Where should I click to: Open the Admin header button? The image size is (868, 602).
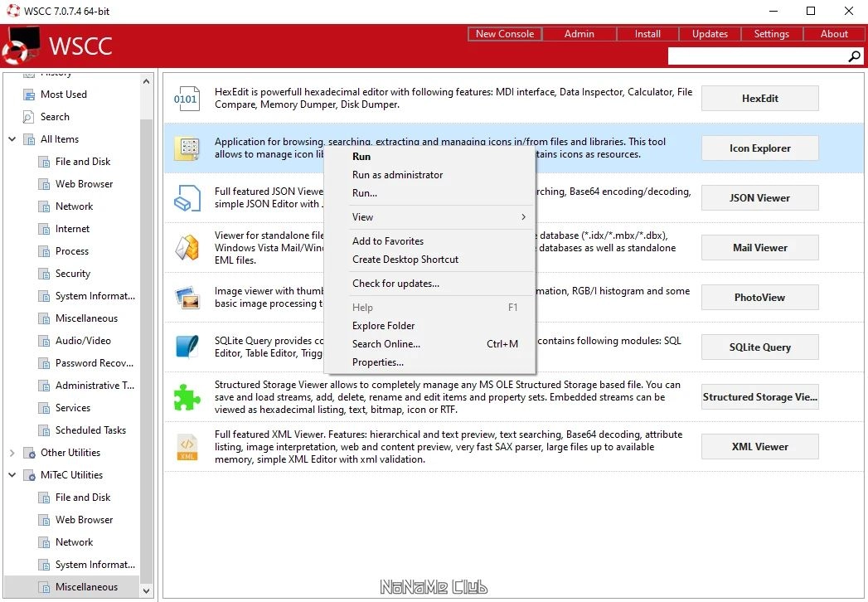(x=579, y=34)
